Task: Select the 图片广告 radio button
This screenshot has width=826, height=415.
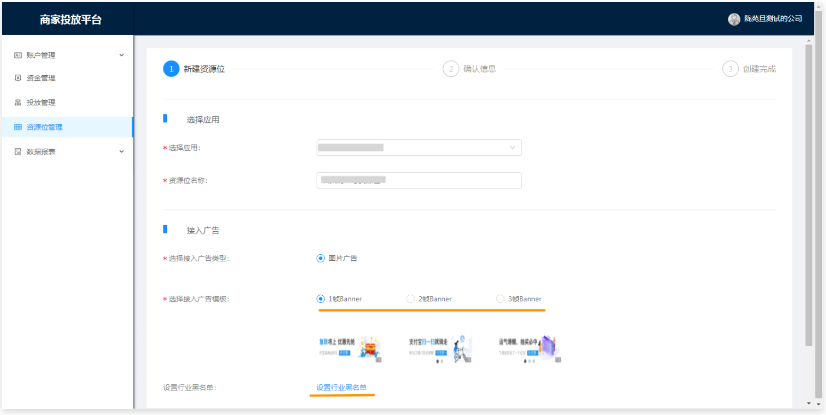Action: 320,258
